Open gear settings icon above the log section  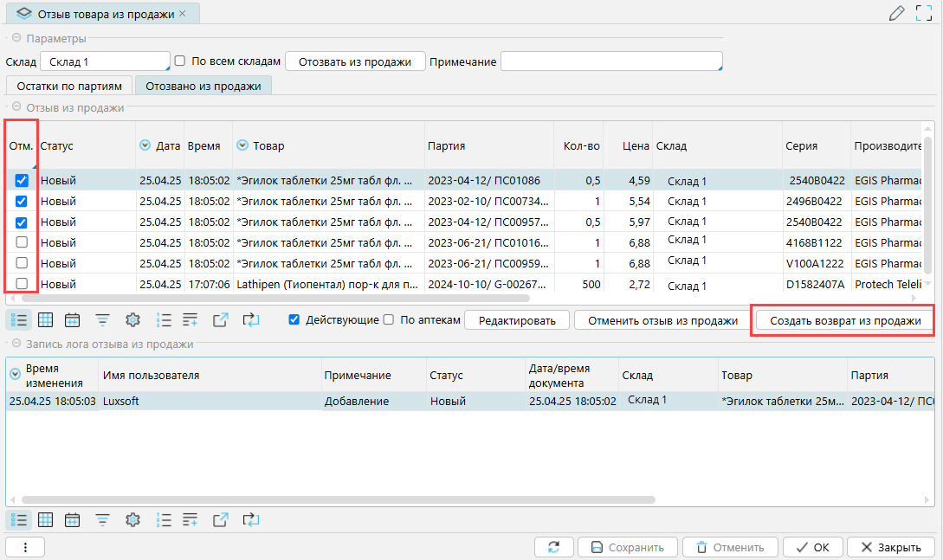click(x=132, y=320)
